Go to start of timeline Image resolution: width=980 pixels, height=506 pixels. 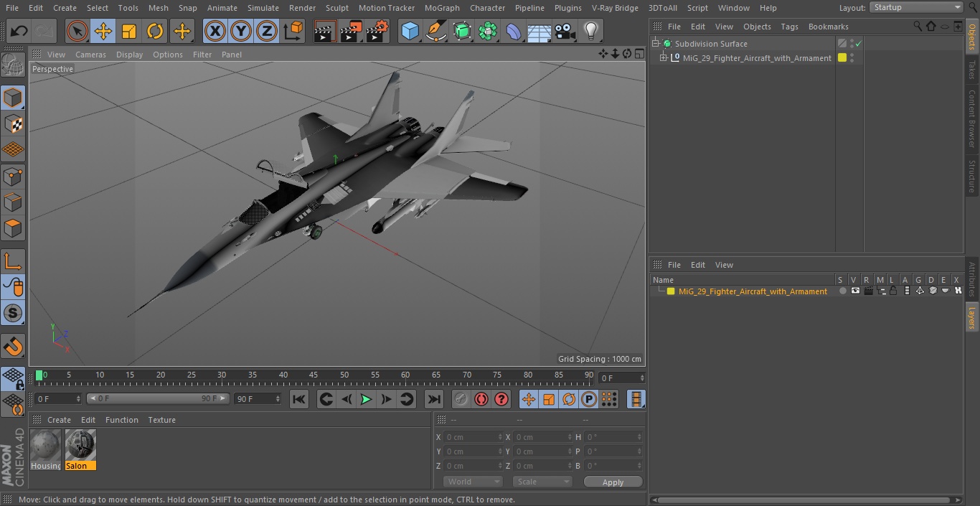coord(299,399)
